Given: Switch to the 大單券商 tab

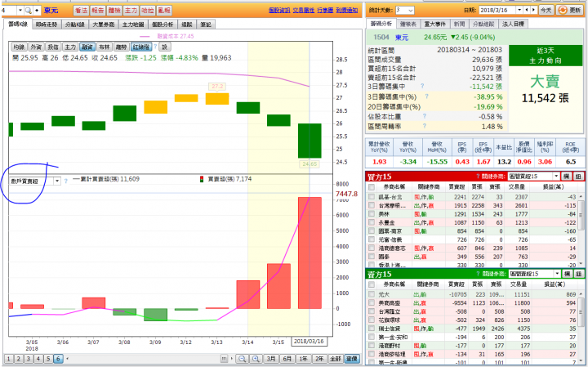Looking at the screenshot, I should tap(104, 25).
